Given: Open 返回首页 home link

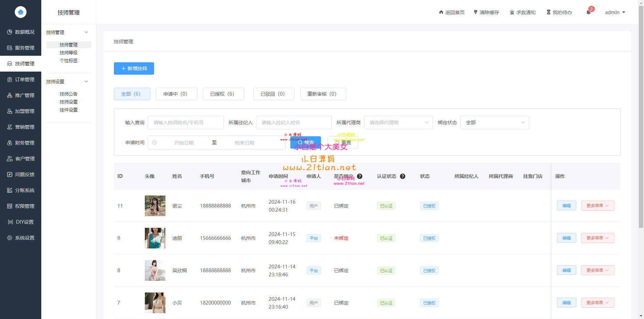Looking at the screenshot, I should pos(452,12).
